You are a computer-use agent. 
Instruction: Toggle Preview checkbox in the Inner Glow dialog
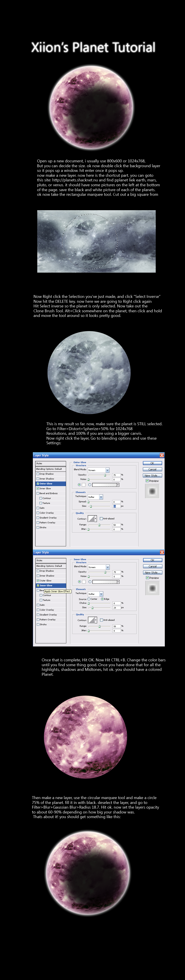pos(147,578)
